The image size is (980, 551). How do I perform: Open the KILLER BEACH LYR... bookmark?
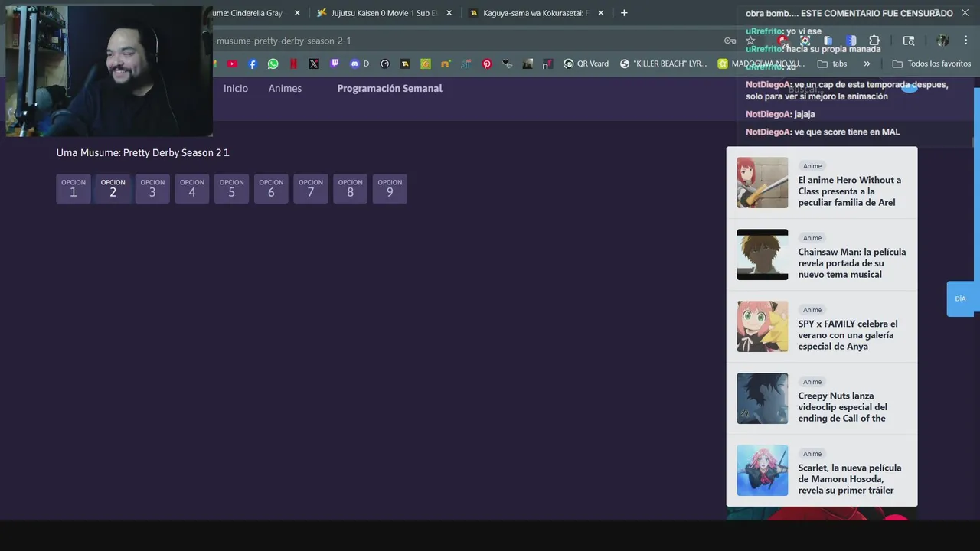click(663, 64)
